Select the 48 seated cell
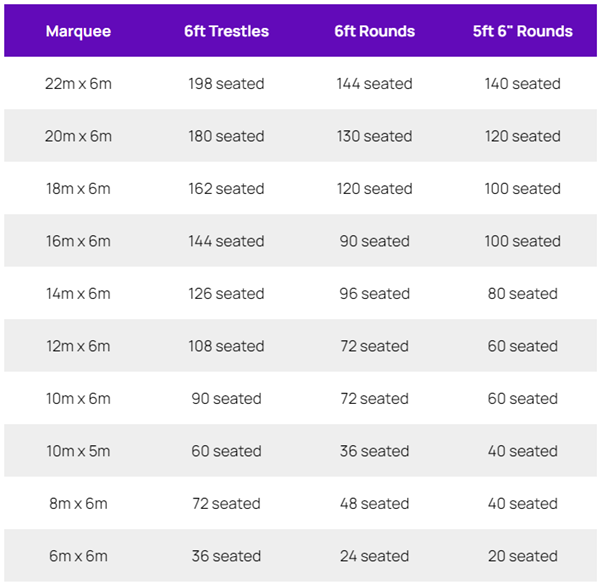The image size is (602, 585). click(374, 504)
